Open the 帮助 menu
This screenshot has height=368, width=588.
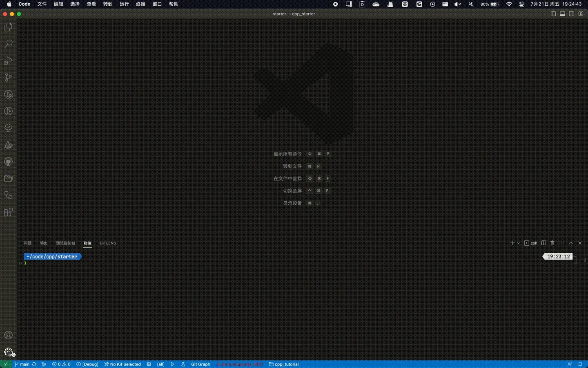click(174, 4)
